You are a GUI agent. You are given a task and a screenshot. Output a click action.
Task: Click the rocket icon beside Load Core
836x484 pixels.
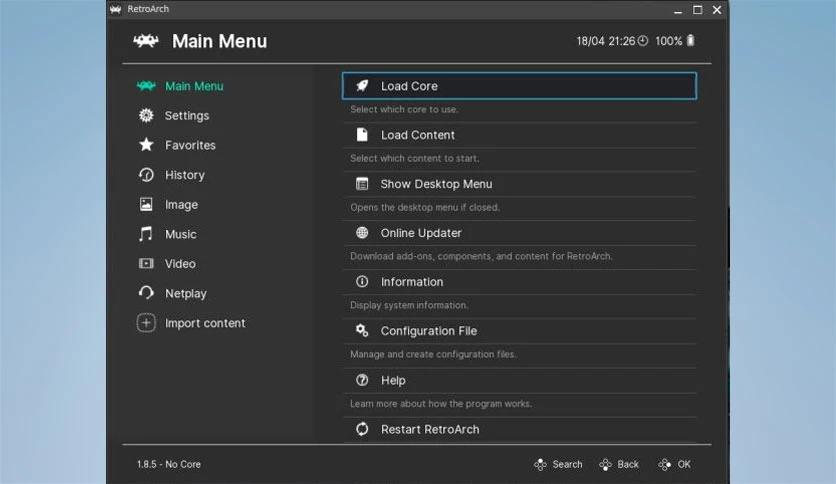coord(362,86)
